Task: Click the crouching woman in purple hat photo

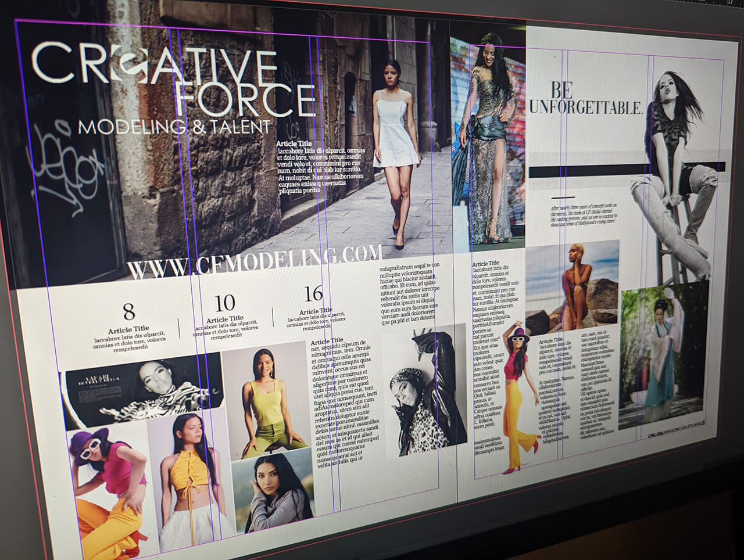Action: (x=108, y=488)
